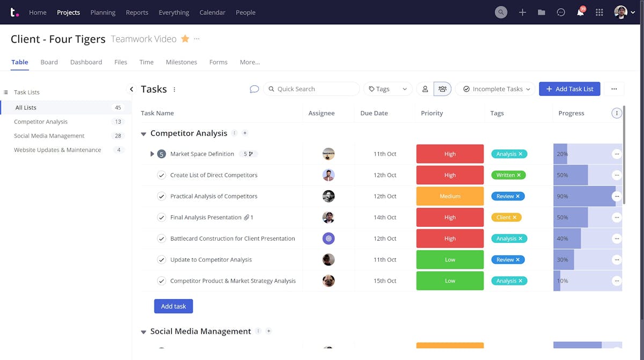
Task: Open the chat messages icon
Action: (x=561, y=12)
